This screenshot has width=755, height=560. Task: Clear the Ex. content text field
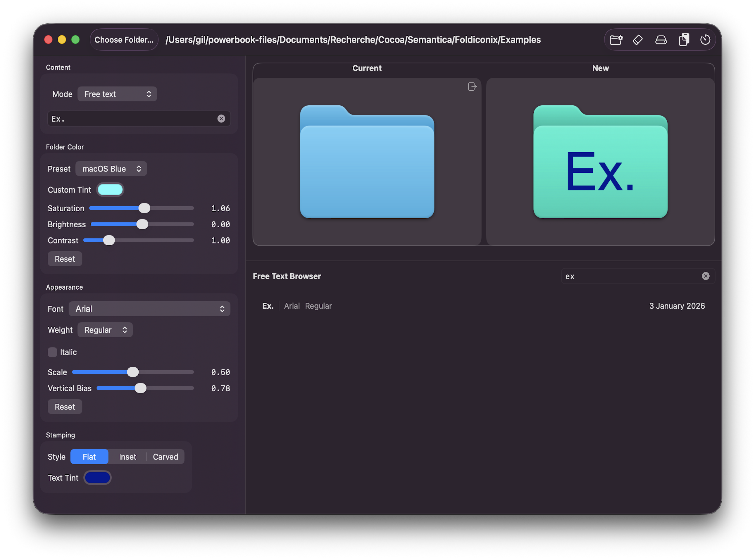tap(221, 118)
